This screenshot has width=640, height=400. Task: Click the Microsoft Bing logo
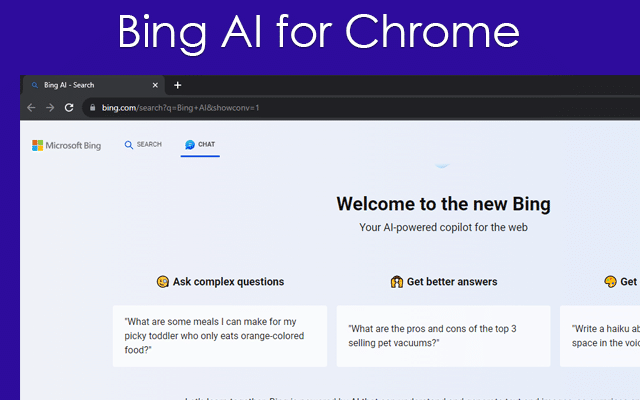point(67,145)
